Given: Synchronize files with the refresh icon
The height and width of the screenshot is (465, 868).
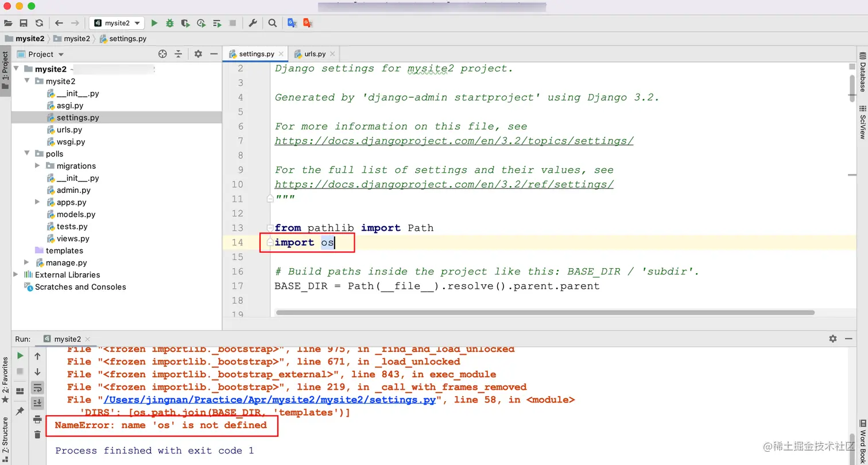Looking at the screenshot, I should tap(39, 23).
